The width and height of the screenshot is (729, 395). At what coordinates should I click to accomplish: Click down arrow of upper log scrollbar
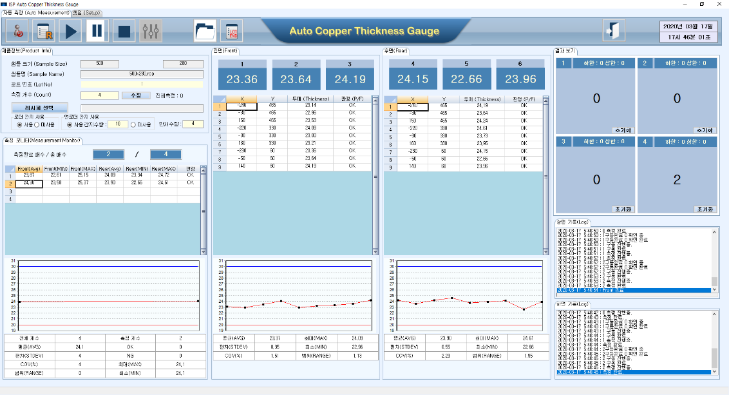(x=715, y=290)
